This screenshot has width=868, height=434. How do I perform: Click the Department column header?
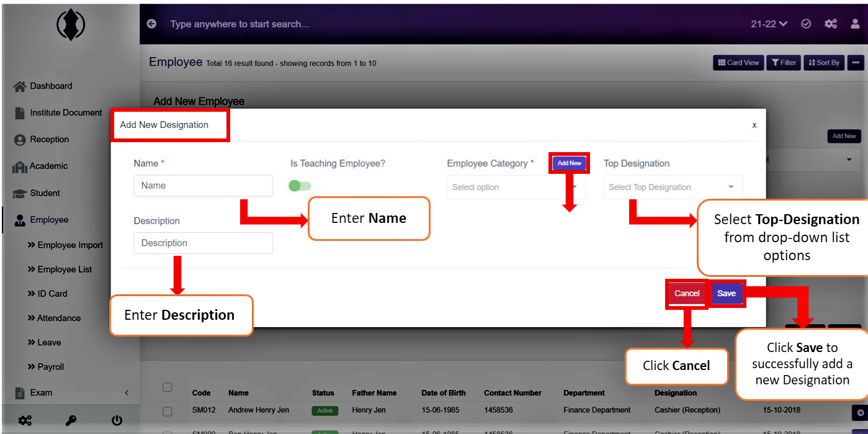pyautogui.click(x=584, y=393)
